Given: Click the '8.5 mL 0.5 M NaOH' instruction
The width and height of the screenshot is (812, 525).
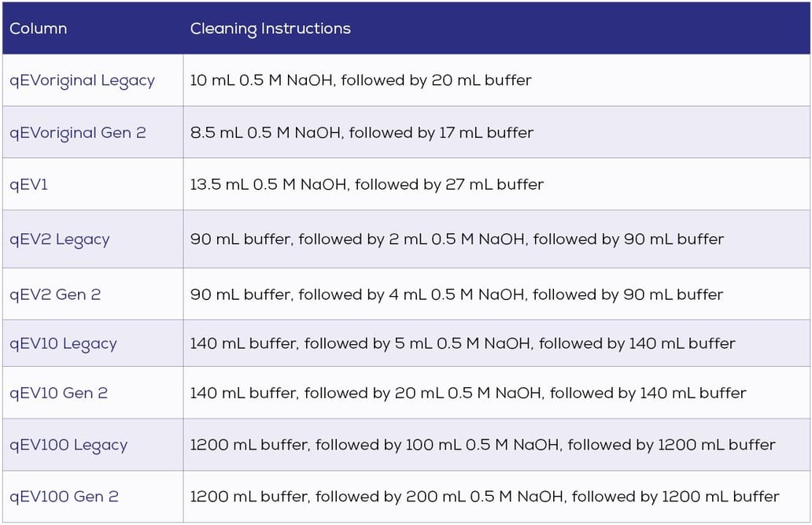Looking at the screenshot, I should [x=361, y=133].
